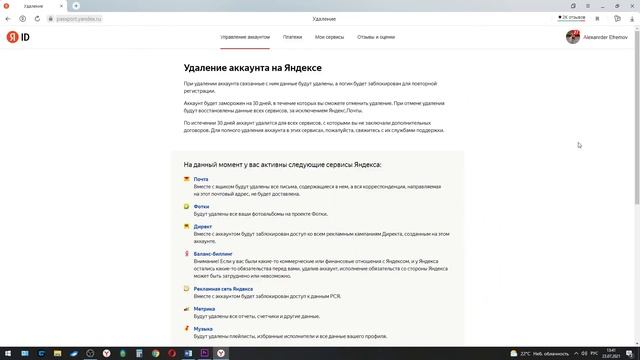
Task: Open the Фотки service link
Action: click(x=201, y=207)
